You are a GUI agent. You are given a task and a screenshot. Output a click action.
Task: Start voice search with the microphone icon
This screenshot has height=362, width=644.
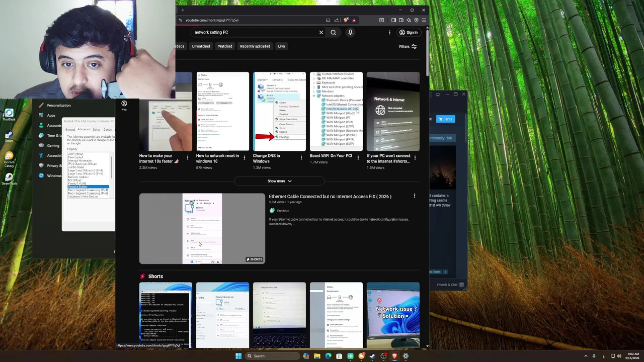pyautogui.click(x=350, y=32)
